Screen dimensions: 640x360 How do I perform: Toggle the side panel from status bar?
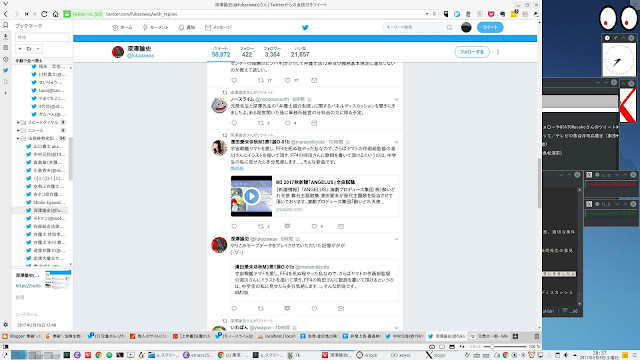[5, 347]
